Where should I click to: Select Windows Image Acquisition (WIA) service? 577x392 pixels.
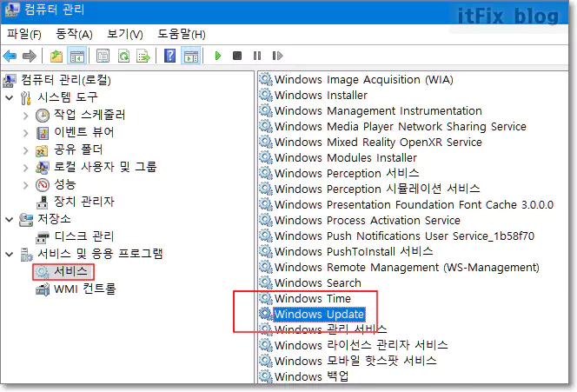click(x=363, y=79)
